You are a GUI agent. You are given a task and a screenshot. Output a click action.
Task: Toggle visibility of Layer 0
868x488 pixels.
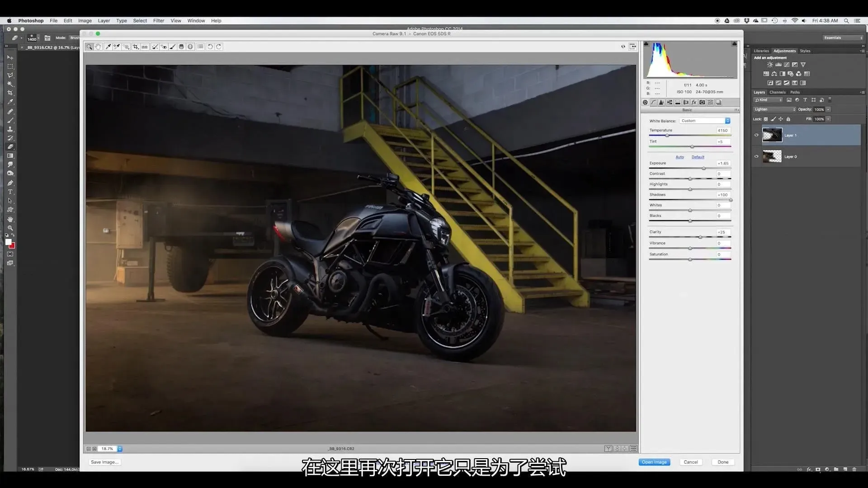click(x=756, y=156)
